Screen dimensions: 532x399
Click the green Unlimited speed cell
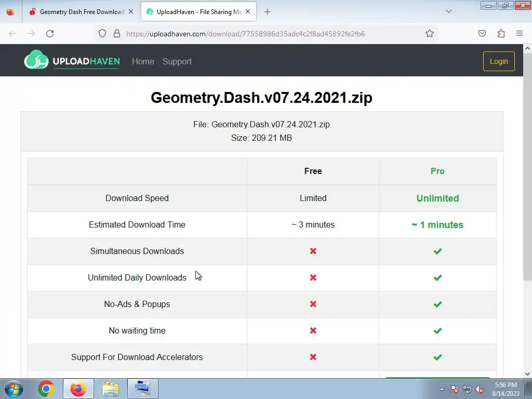[437, 198]
